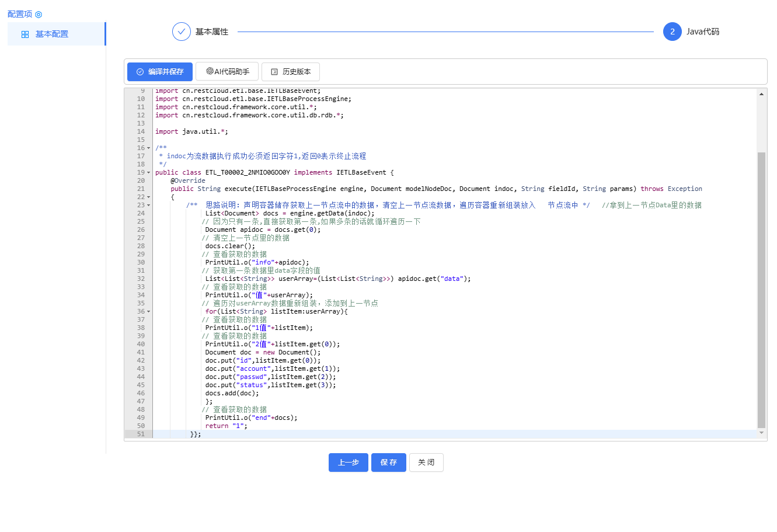Click the step 2 number circle
Screen dimensions: 777x532
(673, 32)
